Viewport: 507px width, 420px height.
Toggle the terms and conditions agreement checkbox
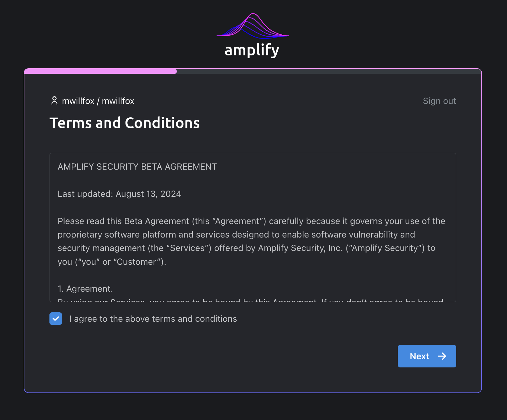pos(55,319)
